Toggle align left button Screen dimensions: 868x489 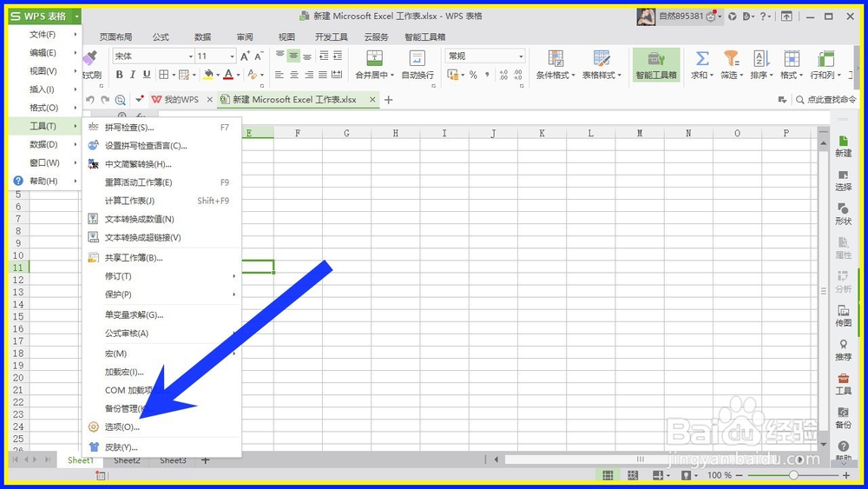279,75
